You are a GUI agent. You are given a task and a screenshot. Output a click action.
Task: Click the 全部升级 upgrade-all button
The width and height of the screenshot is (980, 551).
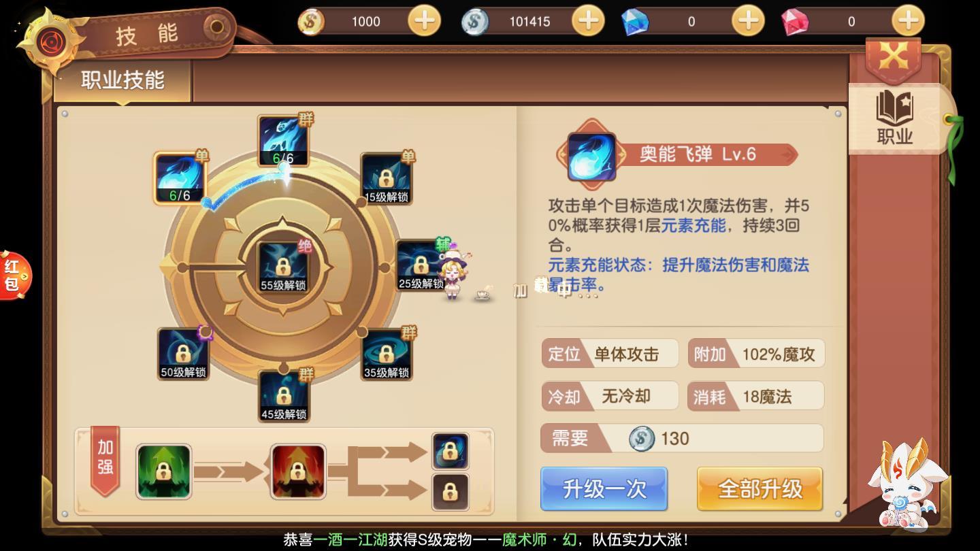(760, 488)
